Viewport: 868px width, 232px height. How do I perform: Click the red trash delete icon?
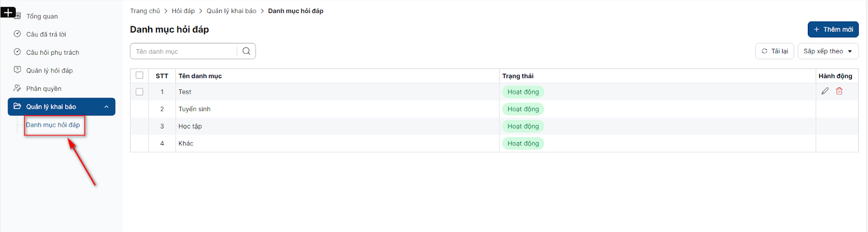pyautogui.click(x=839, y=91)
